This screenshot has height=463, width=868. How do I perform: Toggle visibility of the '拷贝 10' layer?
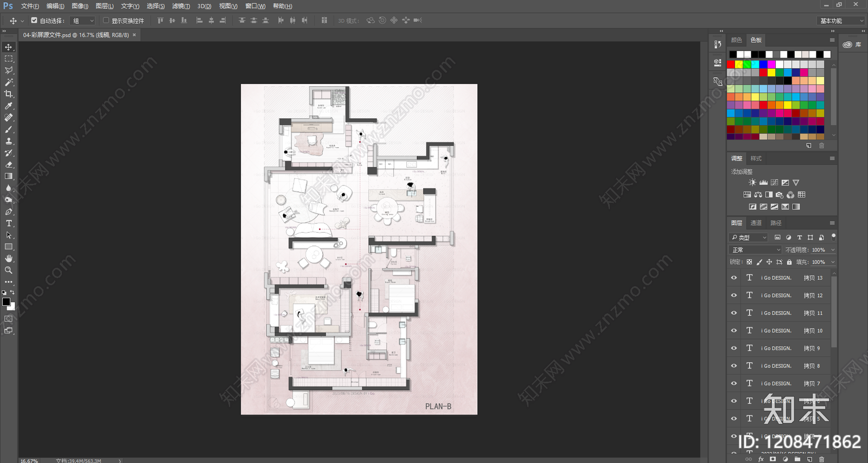coord(734,331)
